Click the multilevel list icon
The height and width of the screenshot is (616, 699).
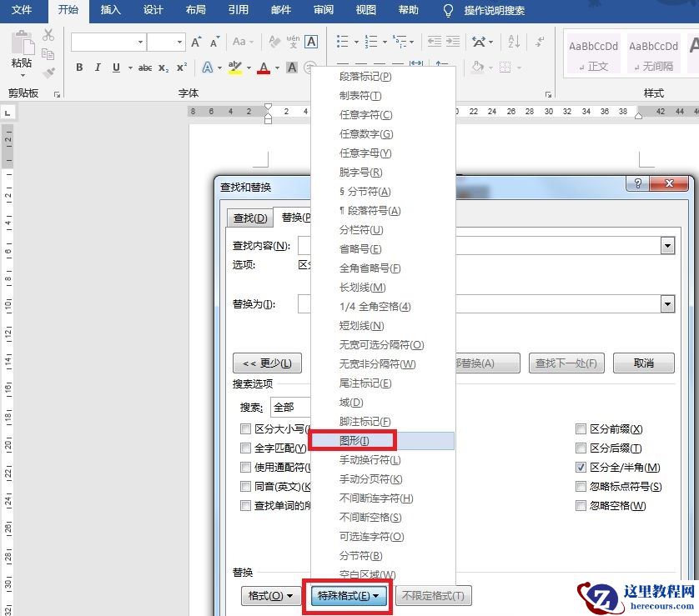(x=400, y=42)
